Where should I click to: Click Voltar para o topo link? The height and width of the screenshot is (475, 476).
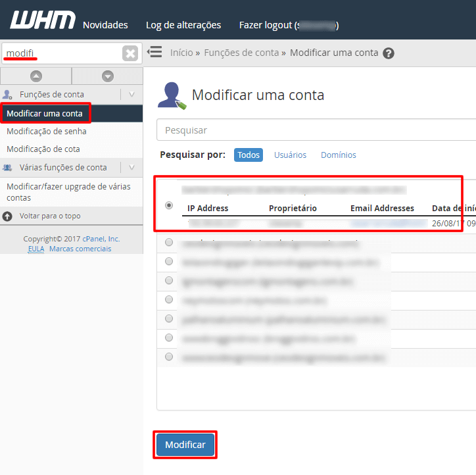click(50, 216)
